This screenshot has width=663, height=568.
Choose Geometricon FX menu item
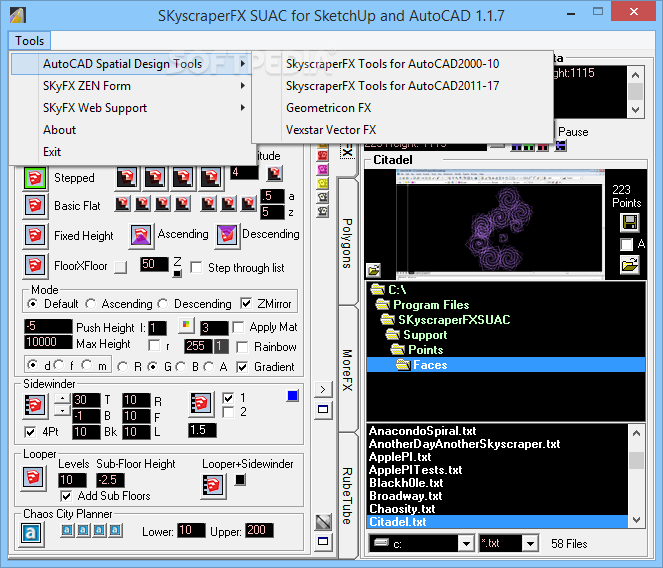(x=329, y=108)
